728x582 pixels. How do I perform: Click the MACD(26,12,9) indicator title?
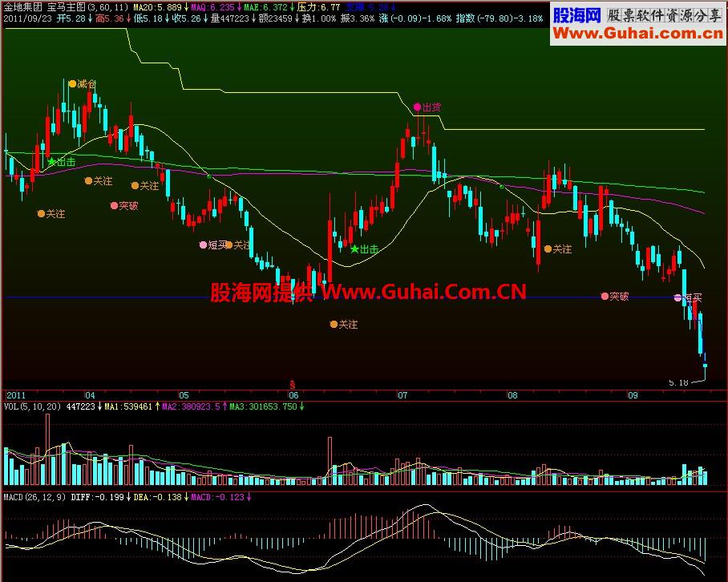click(x=34, y=497)
